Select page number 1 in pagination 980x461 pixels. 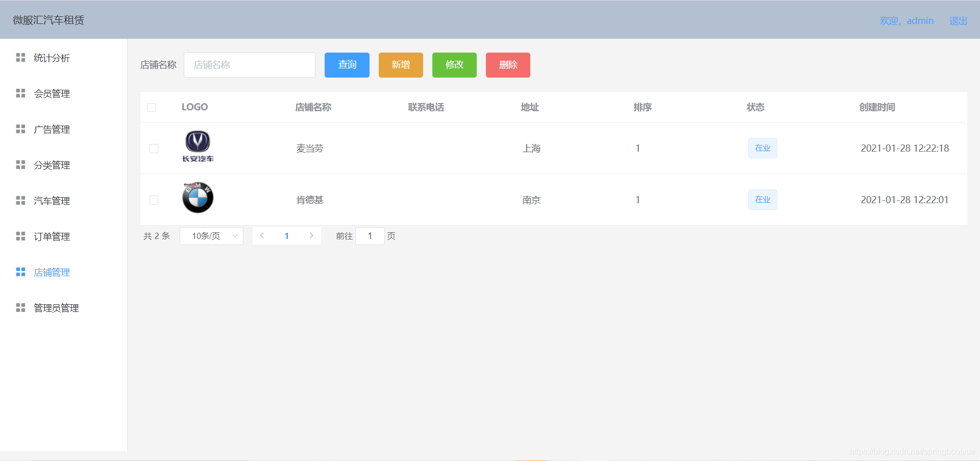point(287,236)
